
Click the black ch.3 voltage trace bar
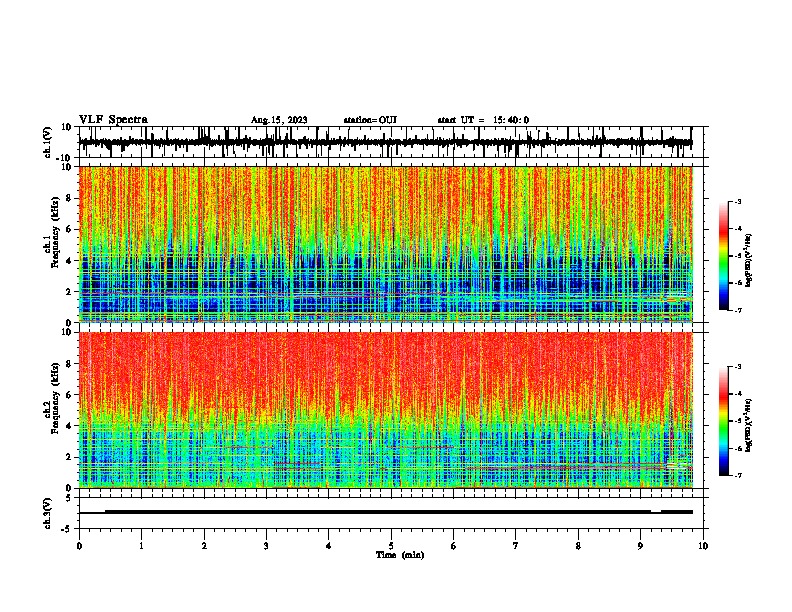coord(386,512)
